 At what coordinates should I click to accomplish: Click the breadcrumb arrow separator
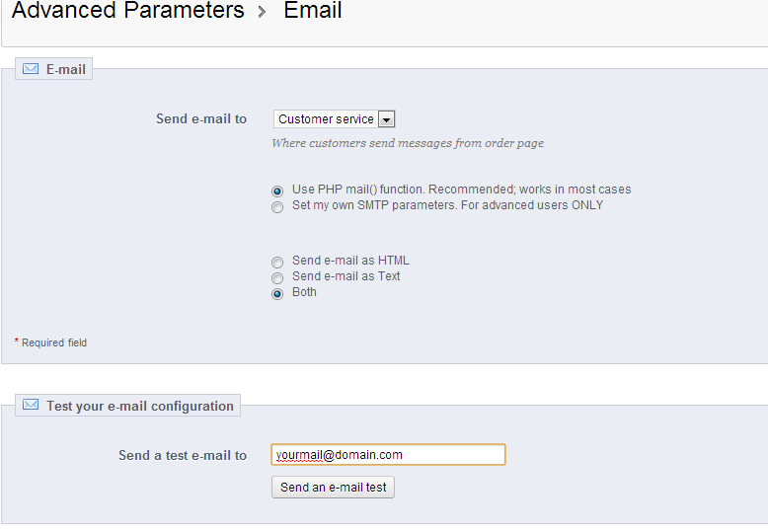pyautogui.click(x=263, y=12)
